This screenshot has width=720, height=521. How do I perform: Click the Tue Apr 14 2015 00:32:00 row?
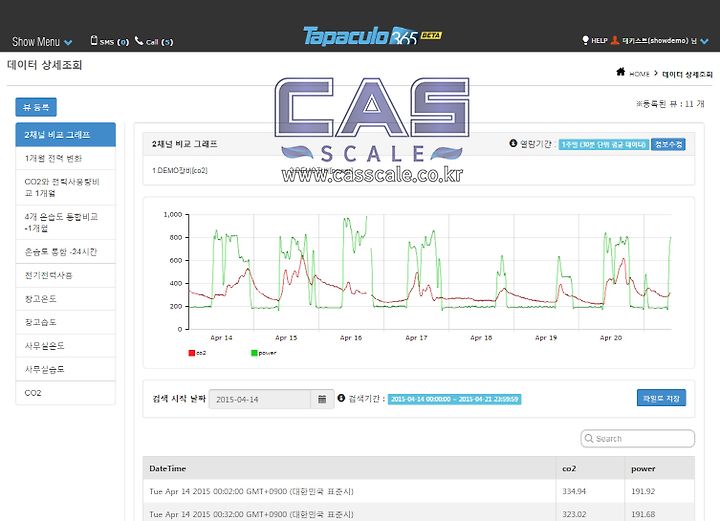tap(419, 513)
